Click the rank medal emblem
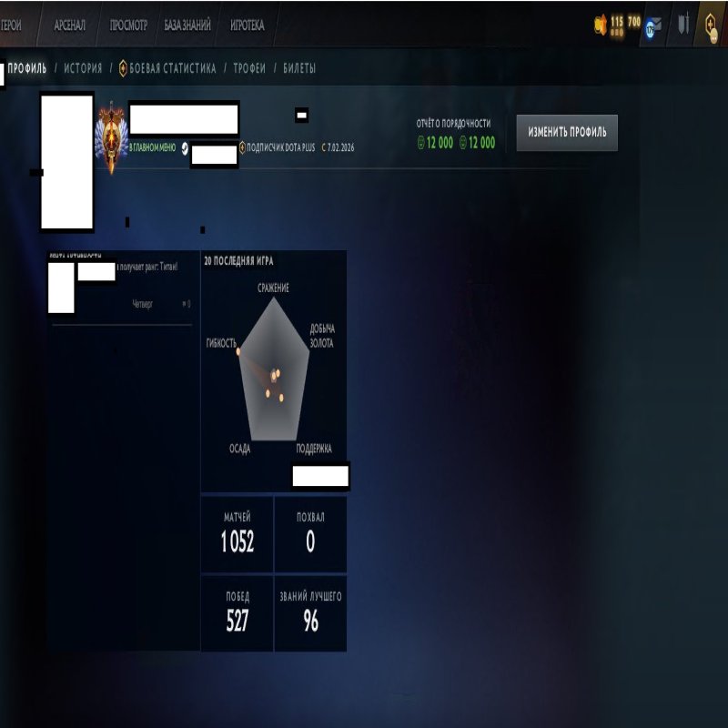Image resolution: width=728 pixels, height=728 pixels. (x=111, y=138)
